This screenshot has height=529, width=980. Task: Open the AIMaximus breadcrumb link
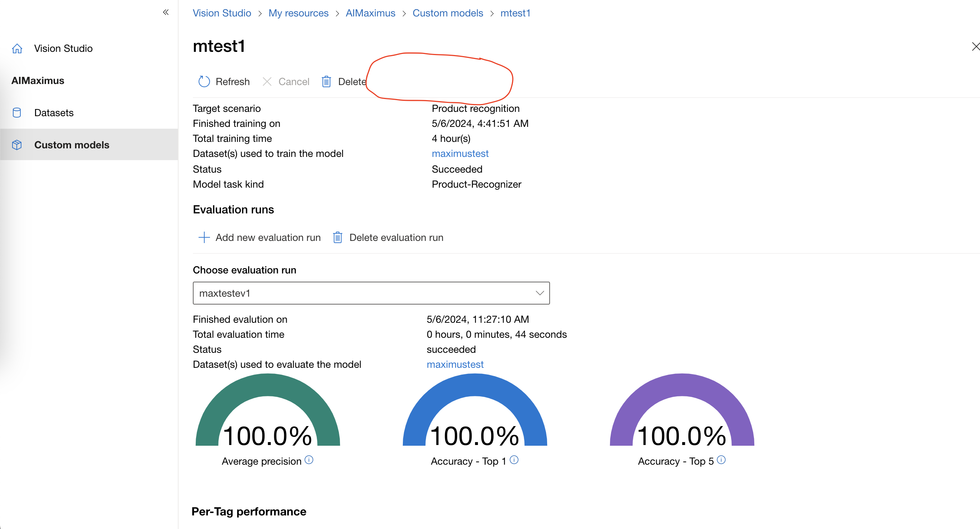tap(371, 13)
